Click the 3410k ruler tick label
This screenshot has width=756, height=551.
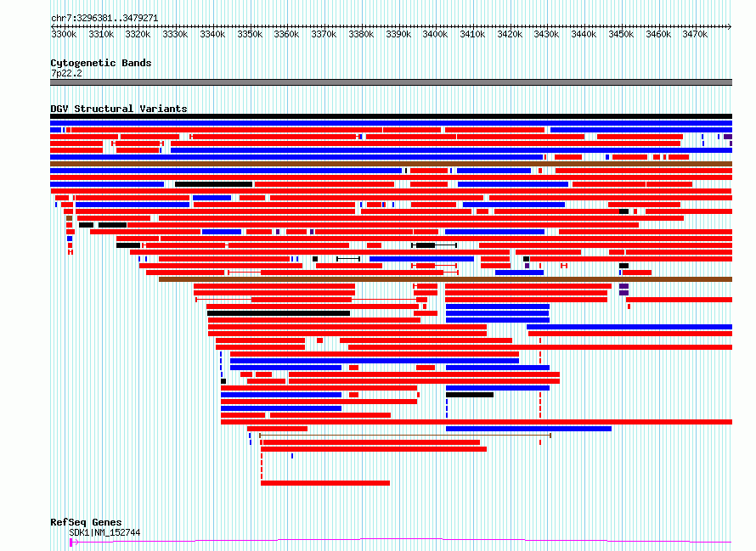click(x=472, y=34)
